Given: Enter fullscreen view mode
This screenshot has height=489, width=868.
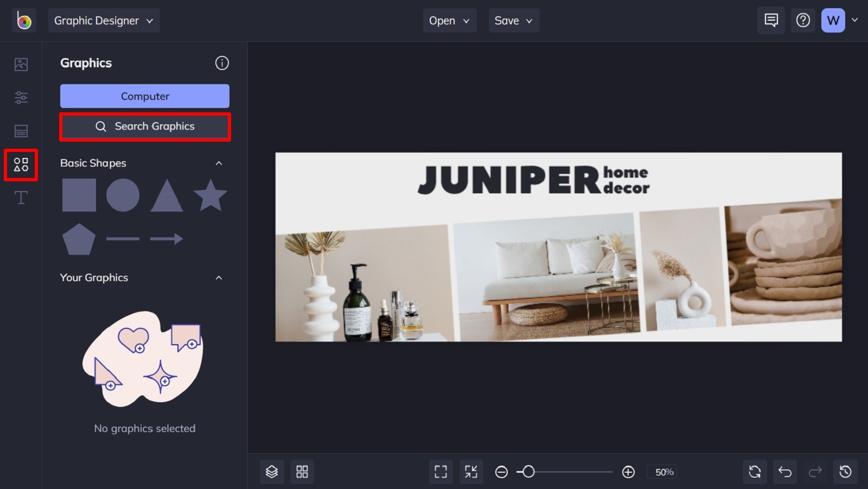Looking at the screenshot, I should point(441,472).
